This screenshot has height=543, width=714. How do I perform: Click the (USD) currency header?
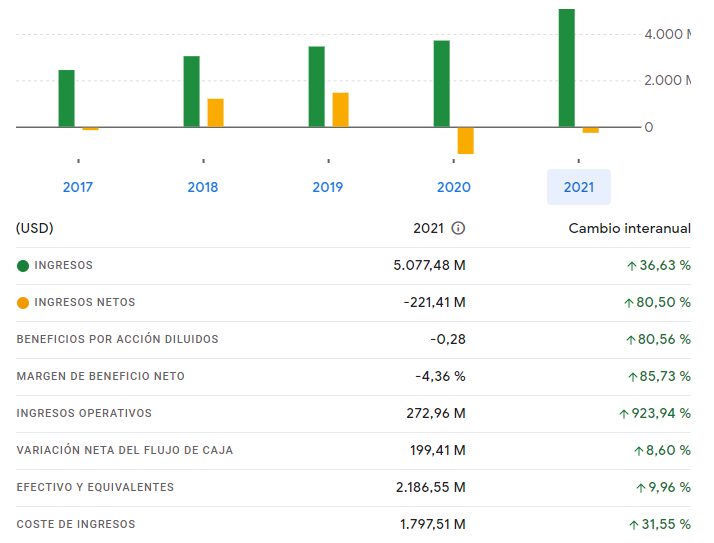tap(35, 228)
